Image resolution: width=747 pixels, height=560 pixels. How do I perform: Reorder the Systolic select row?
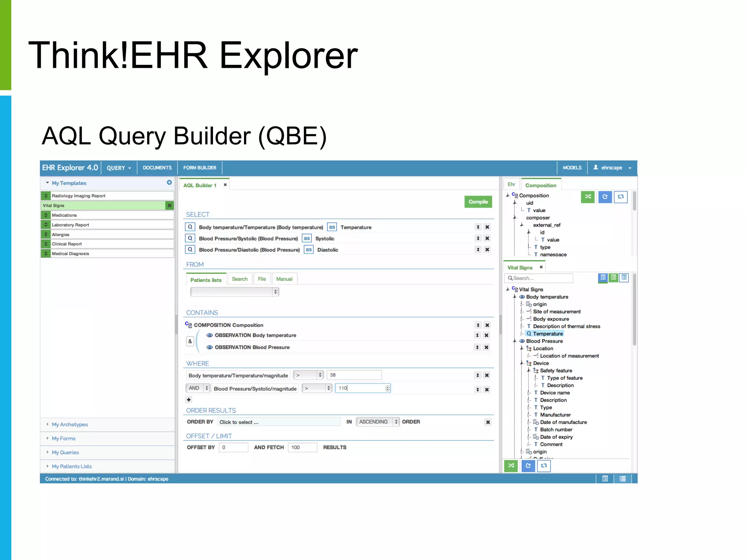coord(478,238)
